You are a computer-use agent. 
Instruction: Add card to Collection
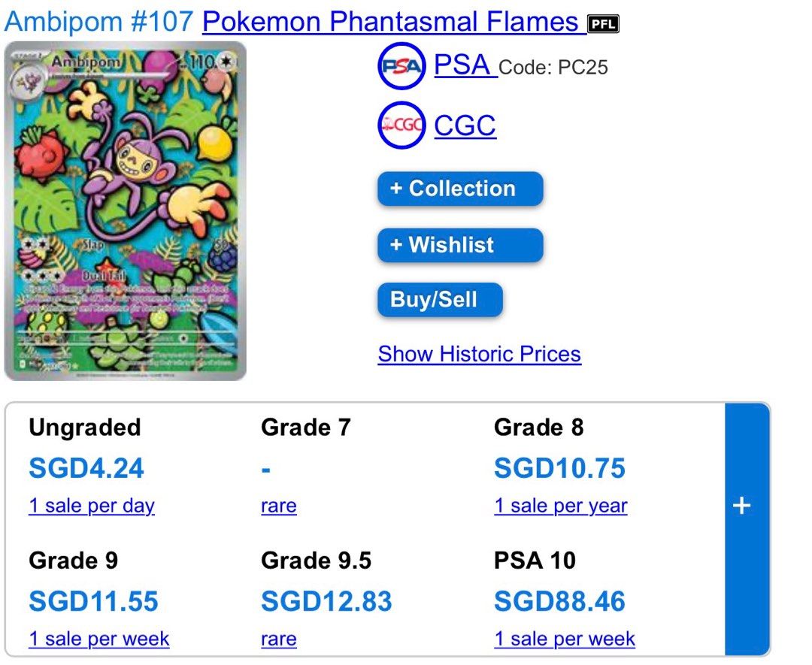(459, 189)
